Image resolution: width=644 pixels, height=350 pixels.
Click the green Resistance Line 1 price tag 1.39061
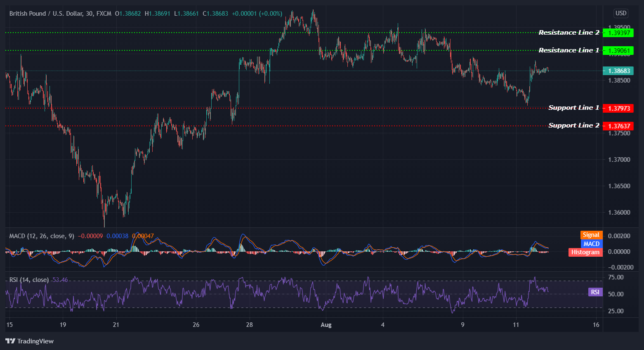619,50
